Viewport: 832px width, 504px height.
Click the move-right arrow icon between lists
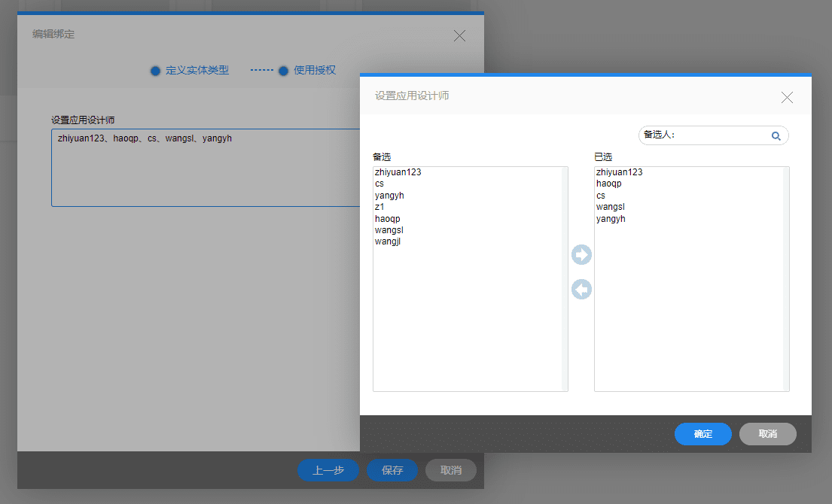tap(581, 255)
